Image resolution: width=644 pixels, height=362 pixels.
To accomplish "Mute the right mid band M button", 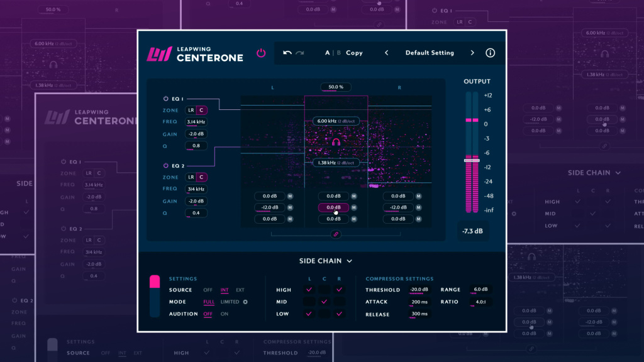I will pyautogui.click(x=418, y=207).
